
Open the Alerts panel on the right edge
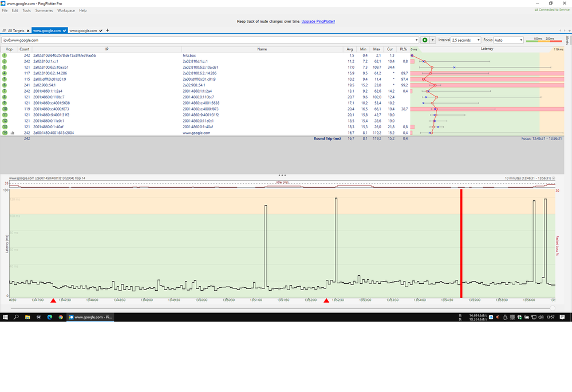[x=566, y=40]
